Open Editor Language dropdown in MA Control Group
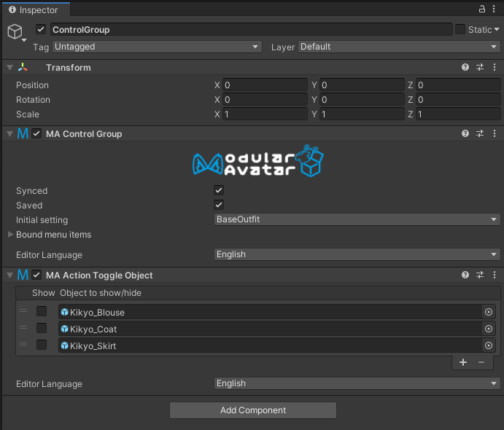The height and width of the screenshot is (430, 504). pos(357,254)
